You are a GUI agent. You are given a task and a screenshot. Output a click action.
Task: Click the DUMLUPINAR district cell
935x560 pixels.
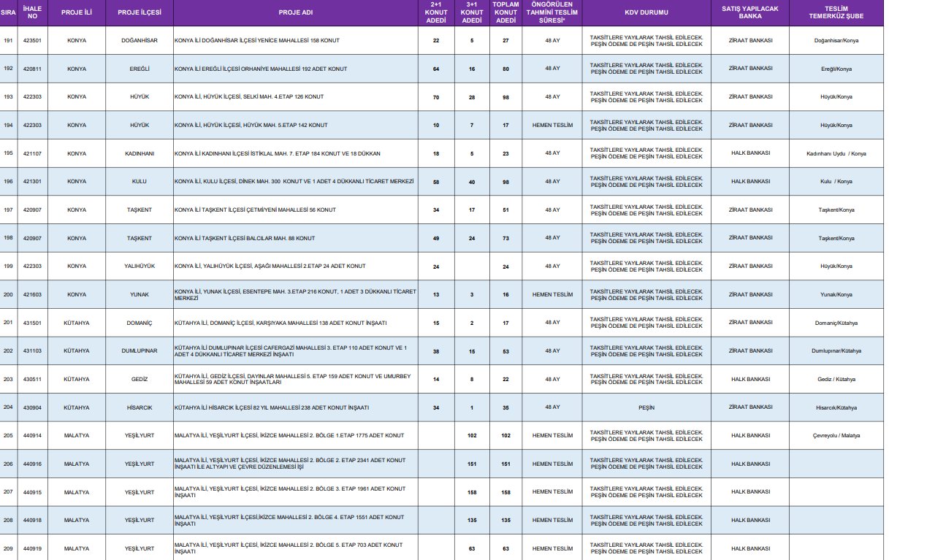140,351
